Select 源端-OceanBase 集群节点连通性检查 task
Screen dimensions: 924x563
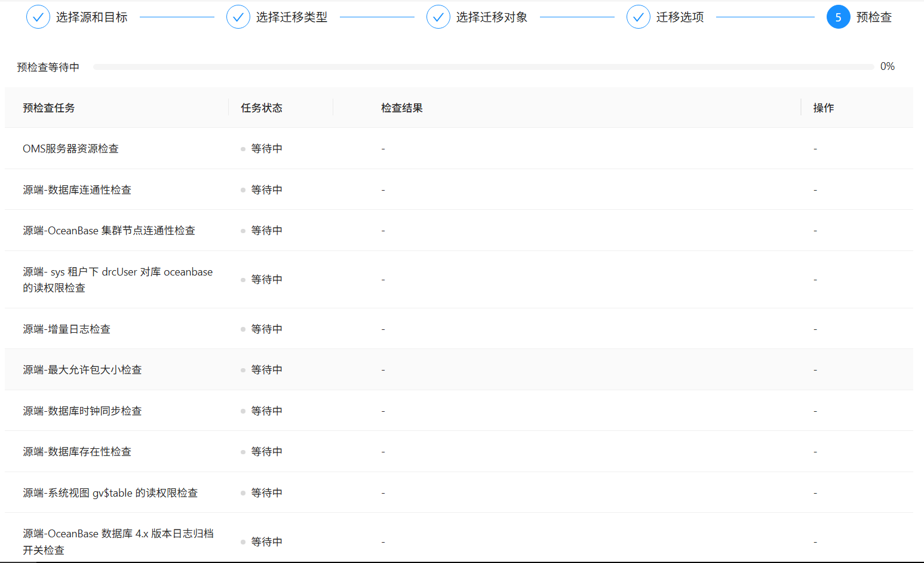[x=109, y=231]
